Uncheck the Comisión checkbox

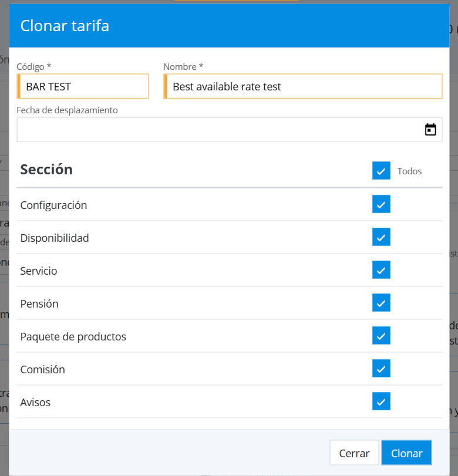(381, 369)
